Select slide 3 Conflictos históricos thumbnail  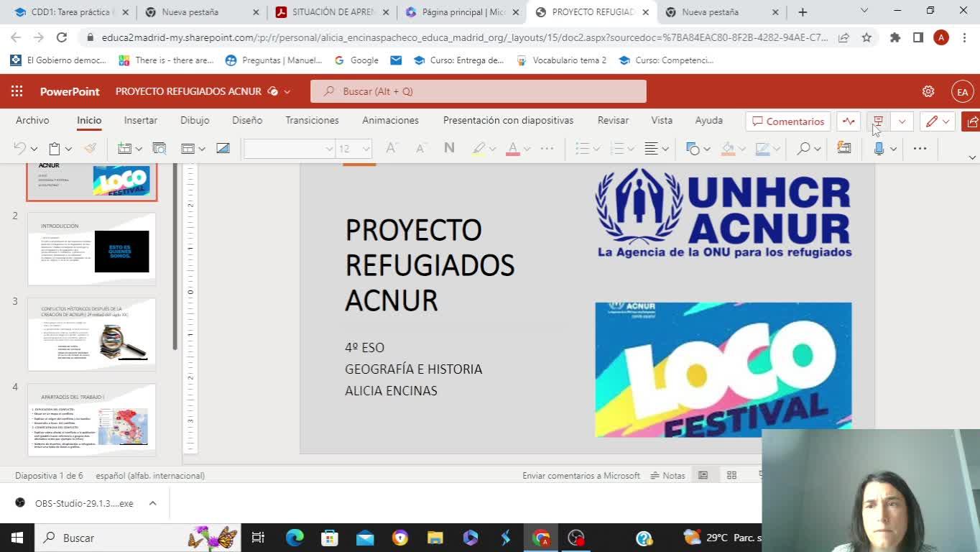[92, 335]
